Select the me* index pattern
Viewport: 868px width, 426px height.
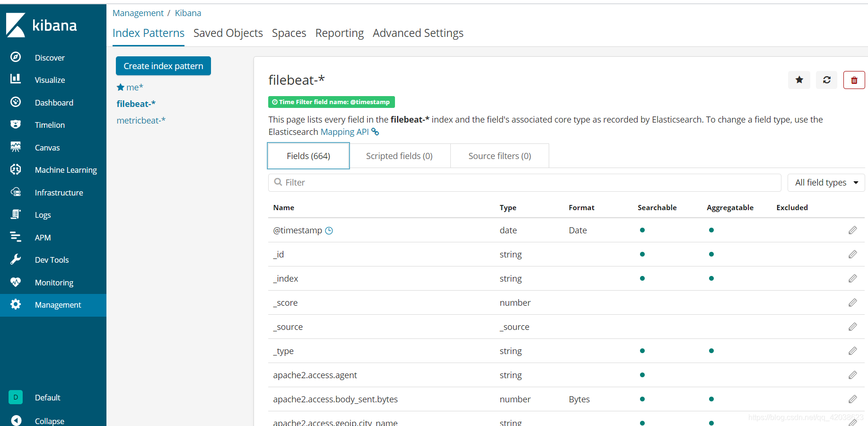pyautogui.click(x=134, y=87)
